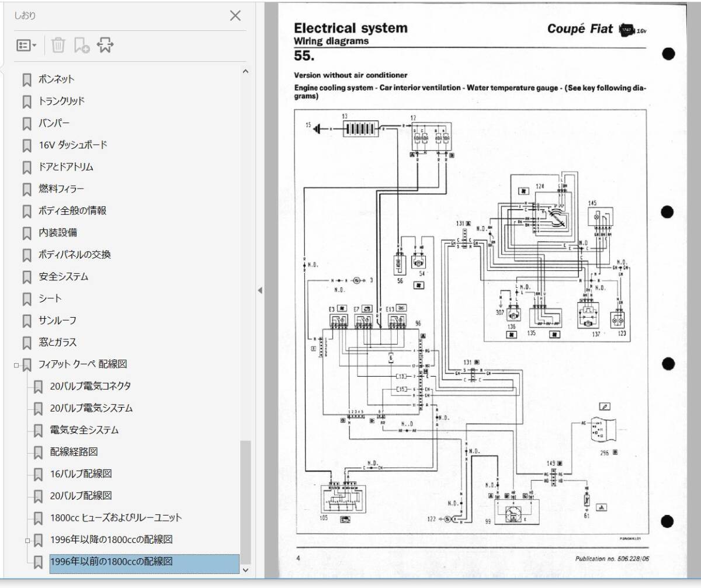Select the 電気安全システム bookmark
701x588 pixels.
[84, 430]
